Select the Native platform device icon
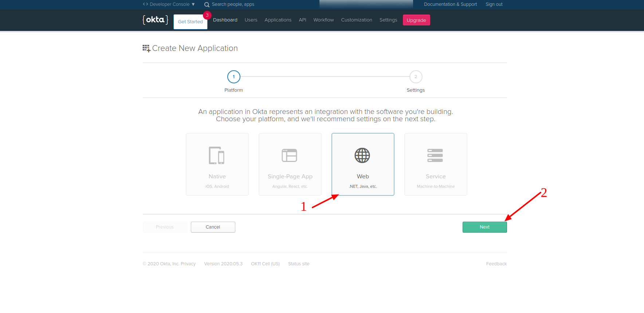Viewport: 644px width, 313px height. (217, 155)
